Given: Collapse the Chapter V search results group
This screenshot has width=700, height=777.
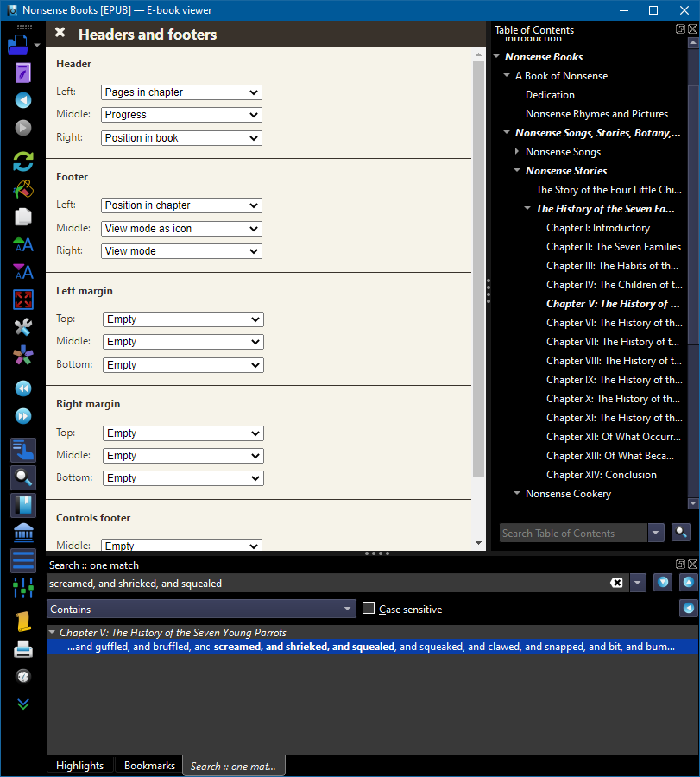Looking at the screenshot, I should (x=52, y=632).
